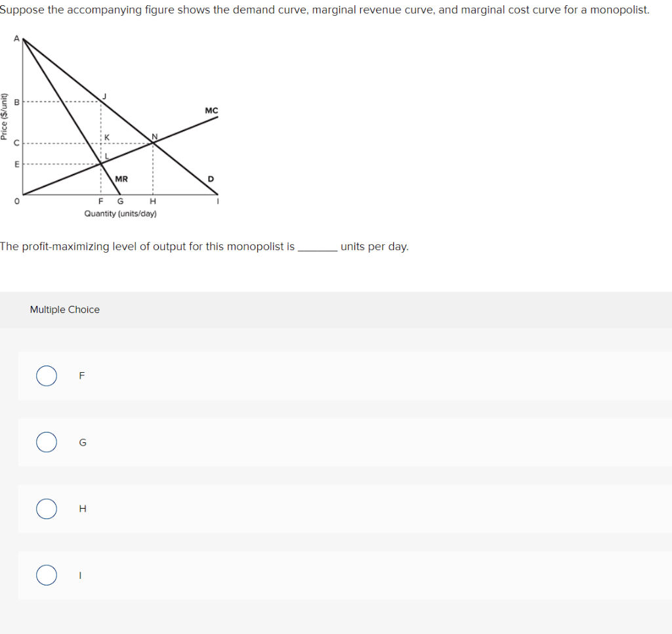Click the Multiple Choice section header

64,309
